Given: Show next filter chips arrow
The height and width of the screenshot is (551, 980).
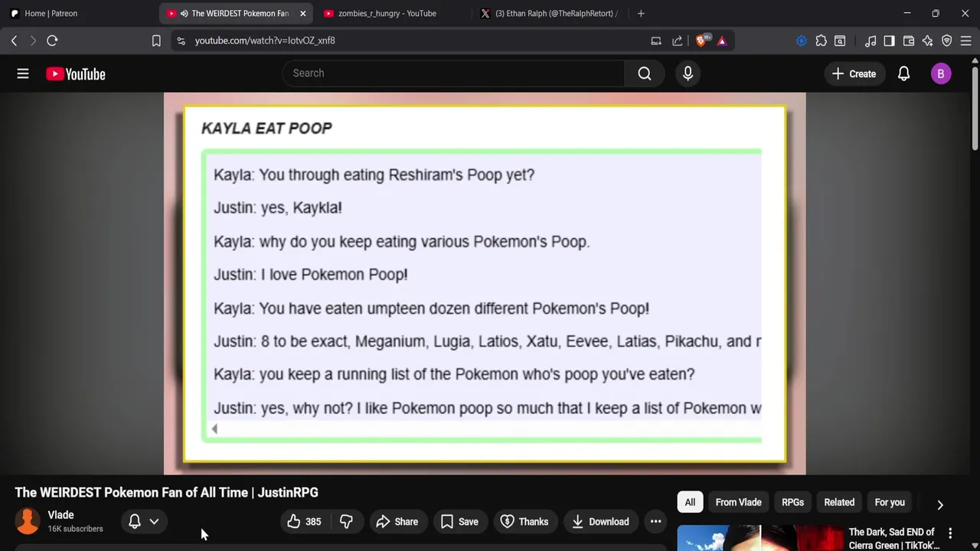Looking at the screenshot, I should (x=940, y=504).
